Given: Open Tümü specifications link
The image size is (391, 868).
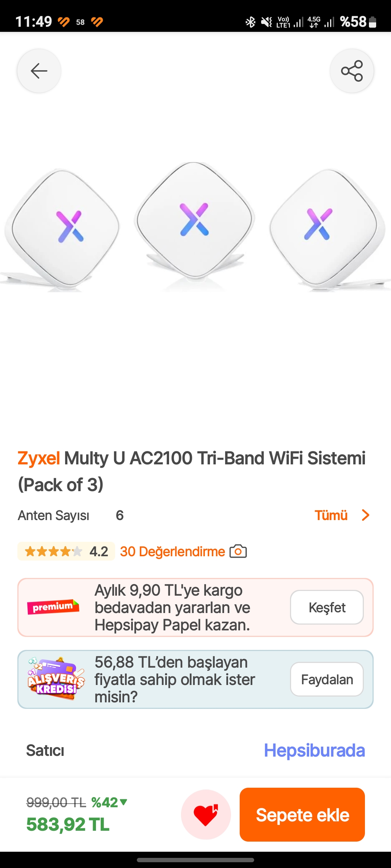Looking at the screenshot, I should pos(331,515).
